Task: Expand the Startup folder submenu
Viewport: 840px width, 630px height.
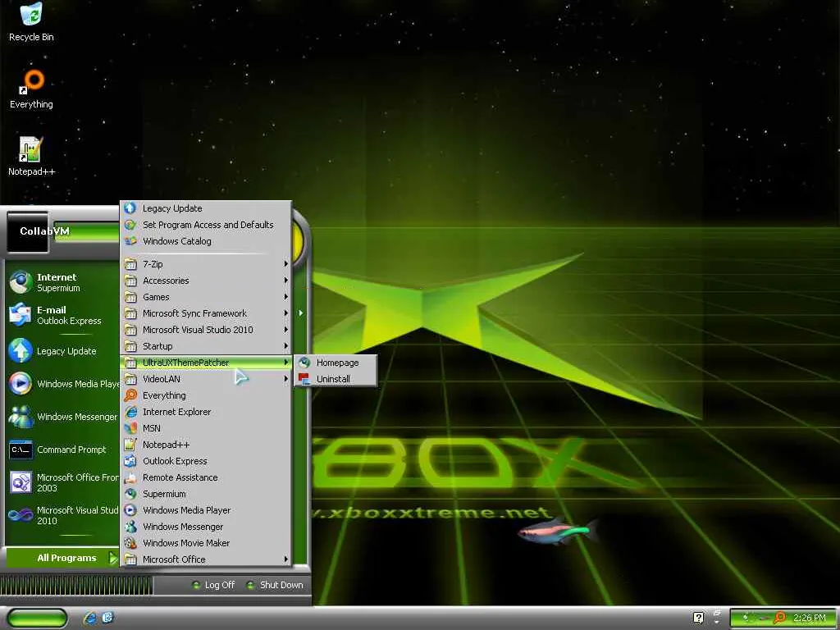Action: pyautogui.click(x=206, y=346)
